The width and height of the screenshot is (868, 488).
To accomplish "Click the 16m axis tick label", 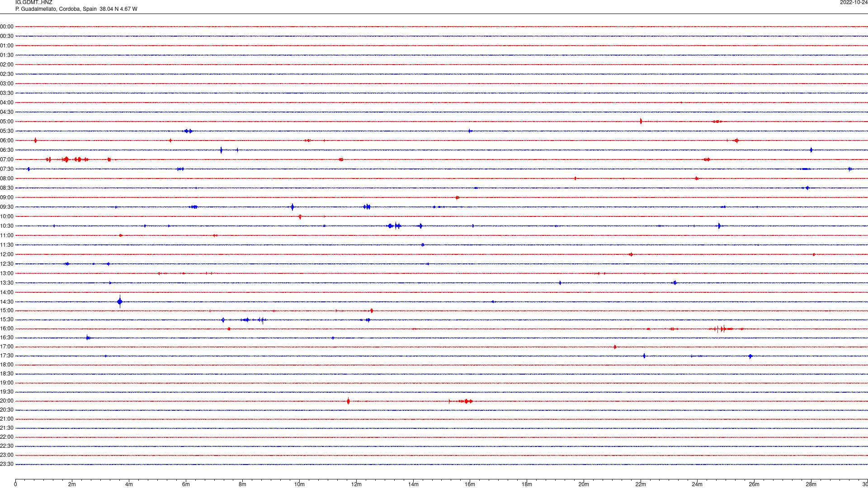I will [470, 484].
